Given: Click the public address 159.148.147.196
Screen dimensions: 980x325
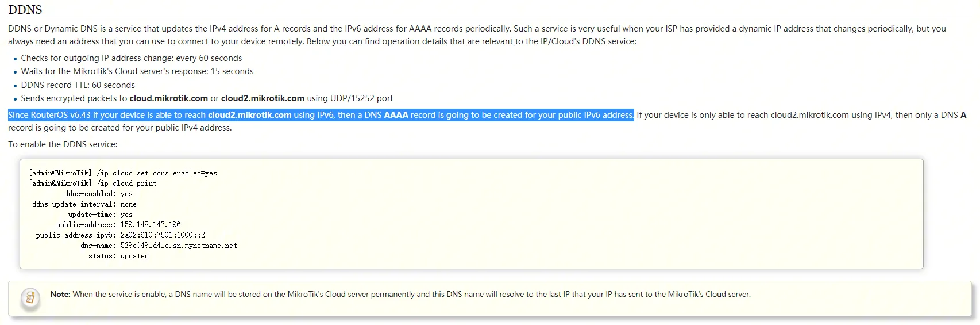Looking at the screenshot, I should [151, 225].
